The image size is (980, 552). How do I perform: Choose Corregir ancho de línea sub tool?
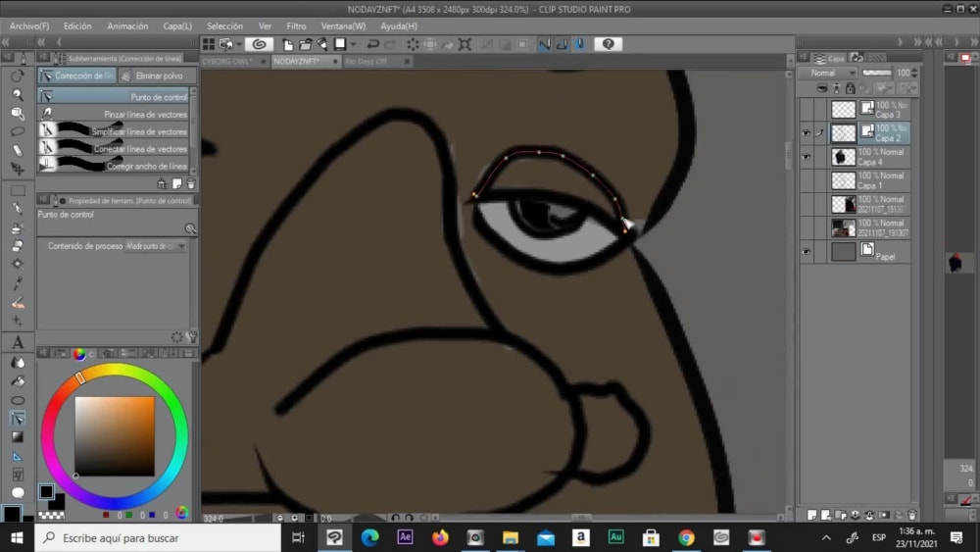click(113, 166)
